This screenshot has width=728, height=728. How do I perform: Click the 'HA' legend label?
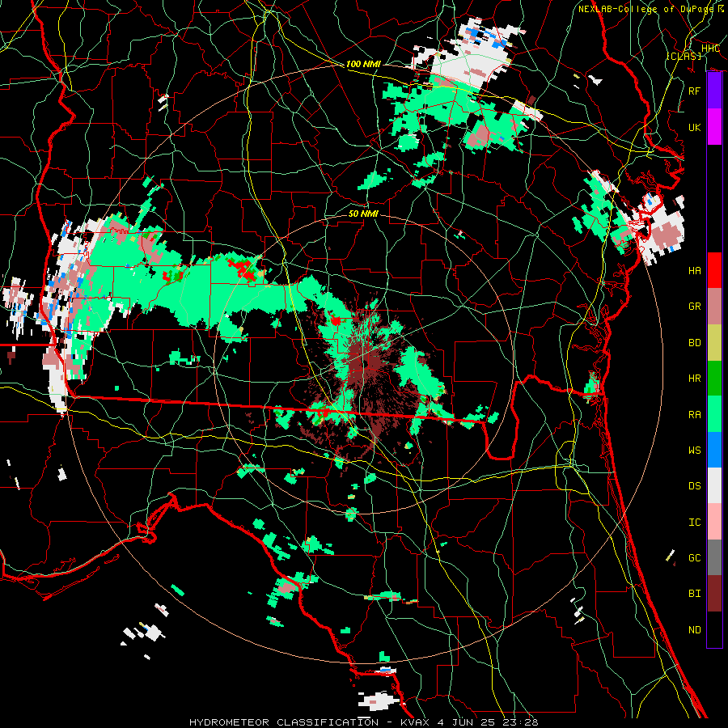[x=694, y=270]
